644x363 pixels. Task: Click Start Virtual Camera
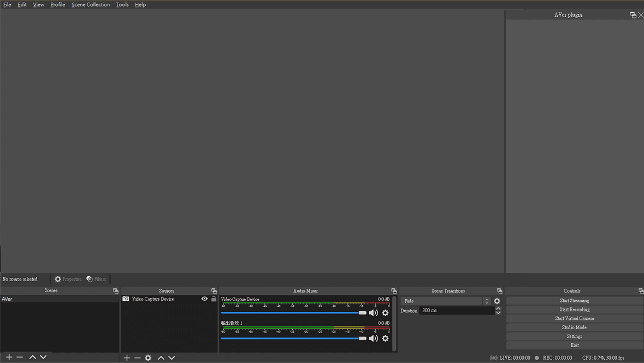[x=575, y=319]
